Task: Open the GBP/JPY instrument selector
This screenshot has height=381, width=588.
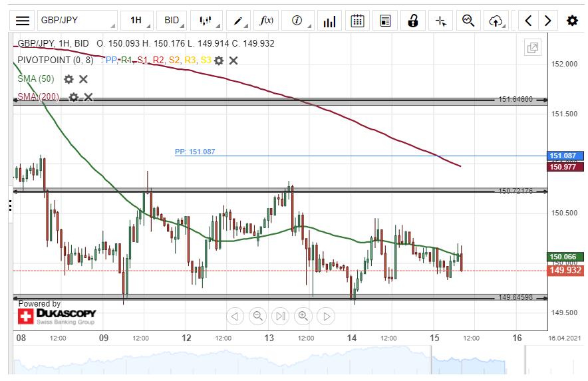Action: click(x=77, y=20)
